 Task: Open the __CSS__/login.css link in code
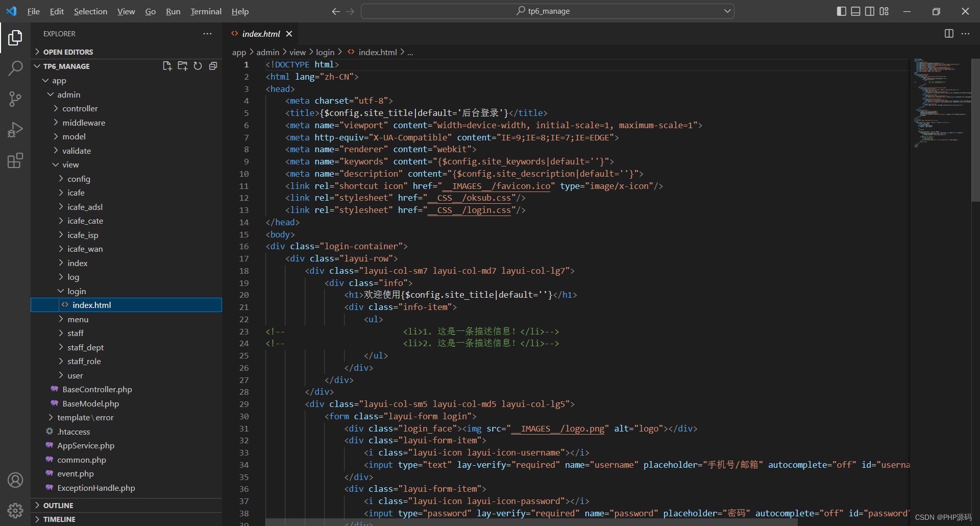tap(469, 210)
